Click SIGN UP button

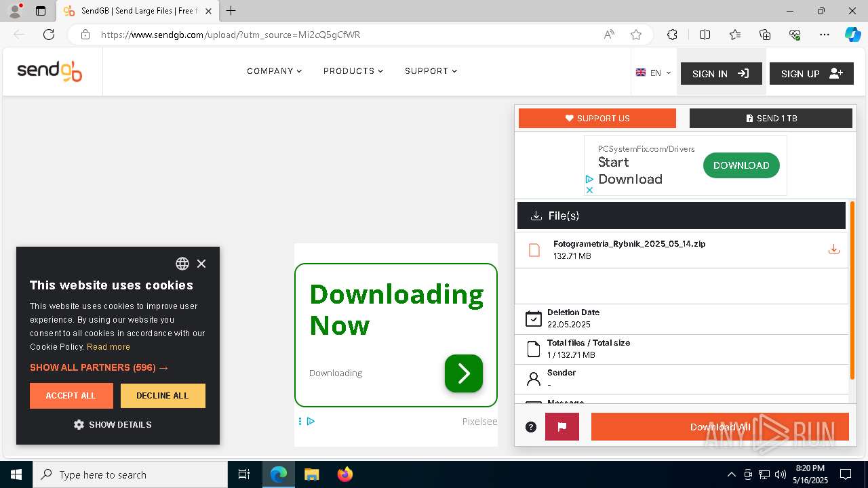[812, 73]
